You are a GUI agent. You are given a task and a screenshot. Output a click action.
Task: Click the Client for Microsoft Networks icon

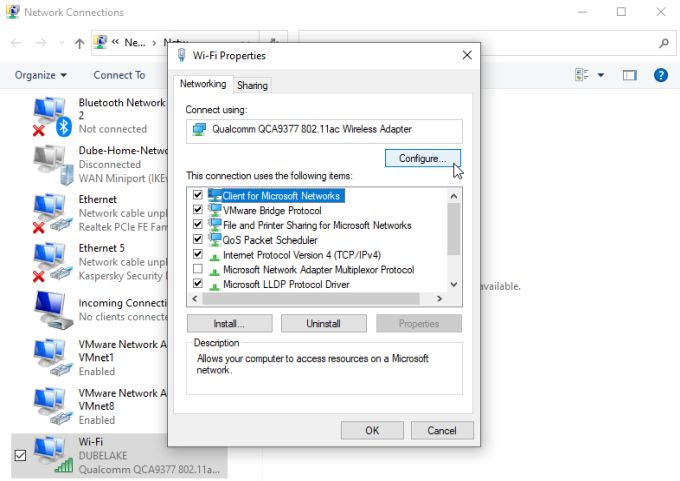tap(215, 196)
